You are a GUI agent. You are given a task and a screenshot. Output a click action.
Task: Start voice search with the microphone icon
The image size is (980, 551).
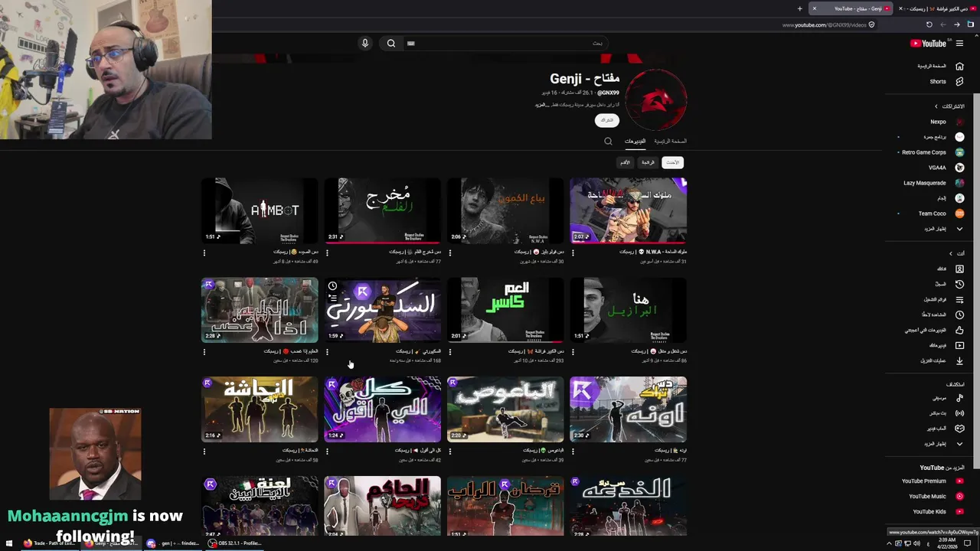[365, 43]
